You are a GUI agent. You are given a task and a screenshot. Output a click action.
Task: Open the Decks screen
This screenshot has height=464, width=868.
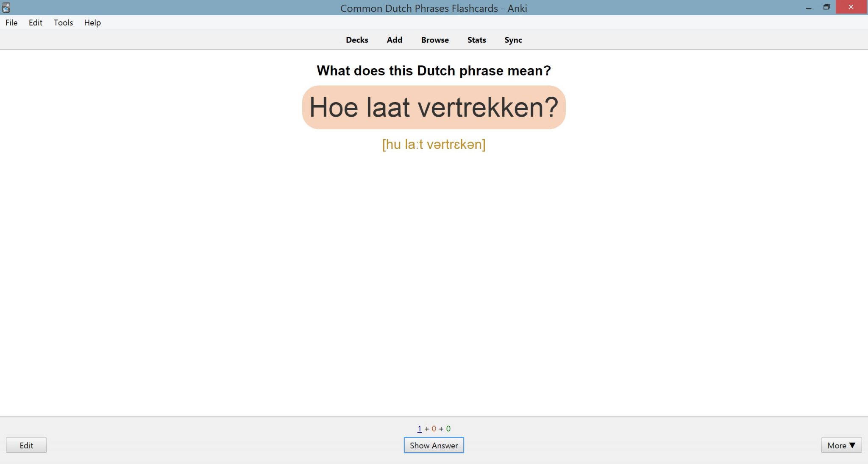coord(356,39)
